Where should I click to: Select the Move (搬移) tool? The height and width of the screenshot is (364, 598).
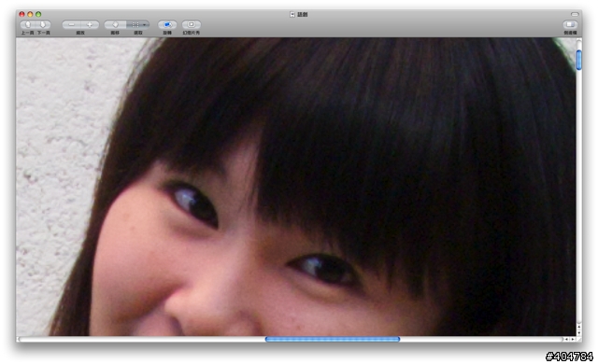coord(115,24)
